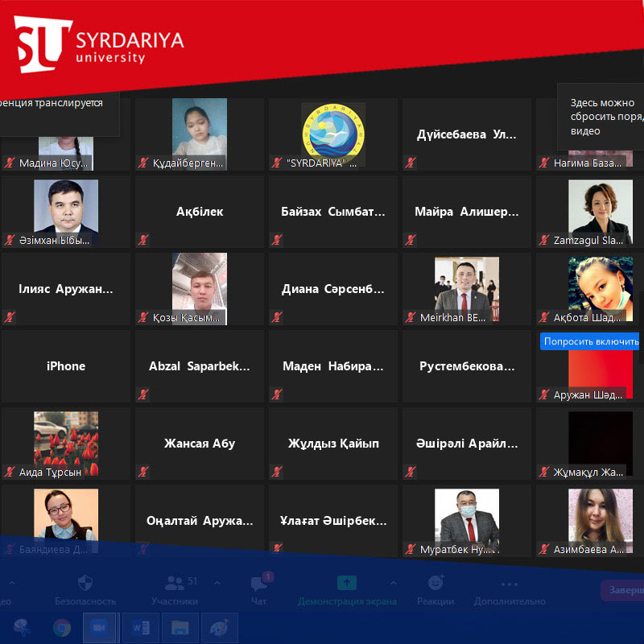Open Microsoft Word from the taskbar
644x644 pixels.
(x=138, y=627)
